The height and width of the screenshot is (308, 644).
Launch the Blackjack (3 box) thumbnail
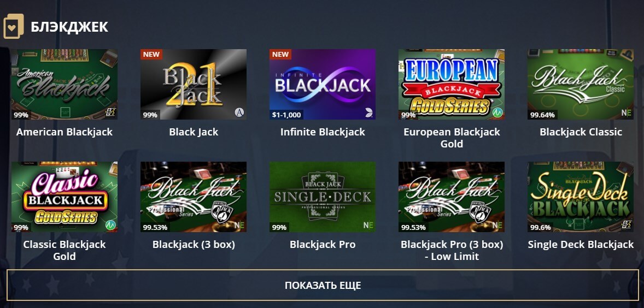[194, 197]
